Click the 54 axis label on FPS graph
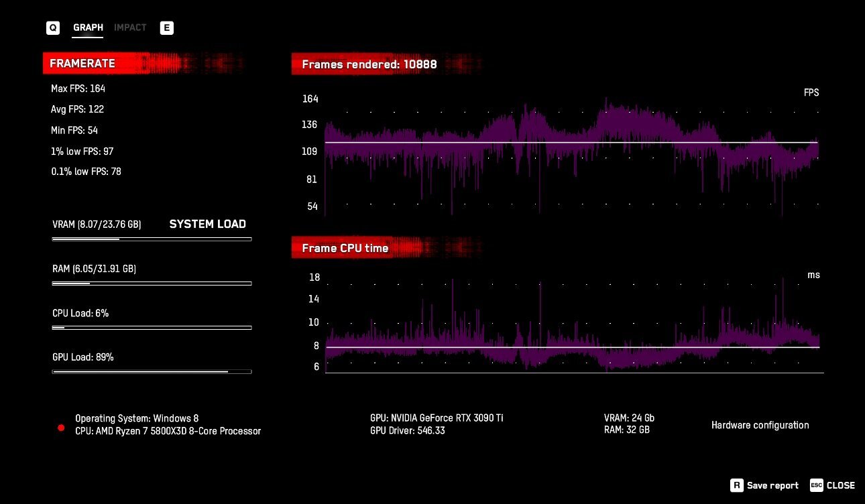 (312, 206)
